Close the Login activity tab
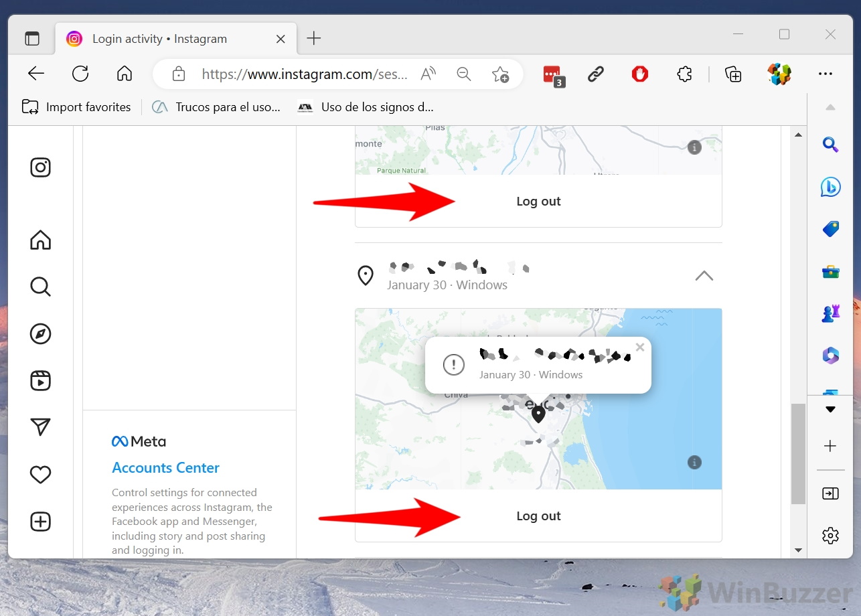Viewport: 861px width, 616px height. pos(281,39)
